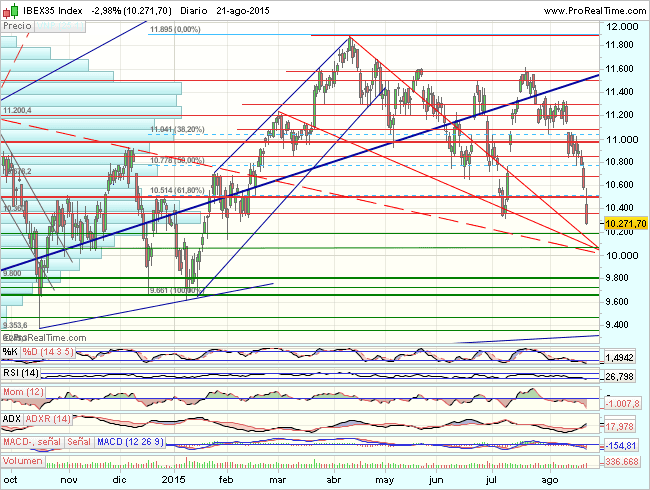Click the 11.400 price axis label
This screenshot has height=490, width=650.
[620, 91]
